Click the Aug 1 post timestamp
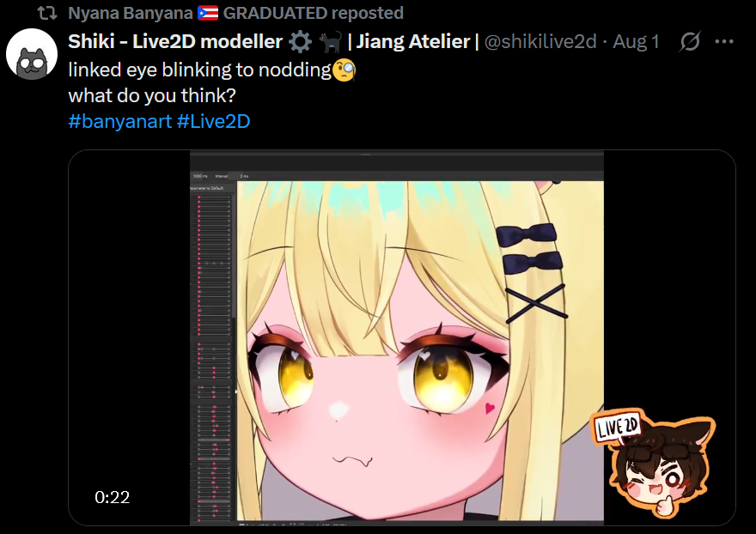This screenshot has width=756, height=534. (x=636, y=42)
